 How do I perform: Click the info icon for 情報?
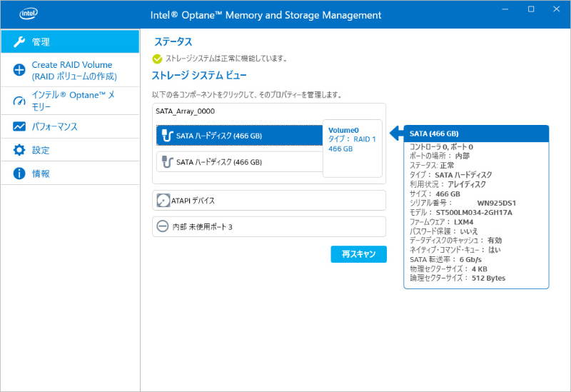click(19, 174)
